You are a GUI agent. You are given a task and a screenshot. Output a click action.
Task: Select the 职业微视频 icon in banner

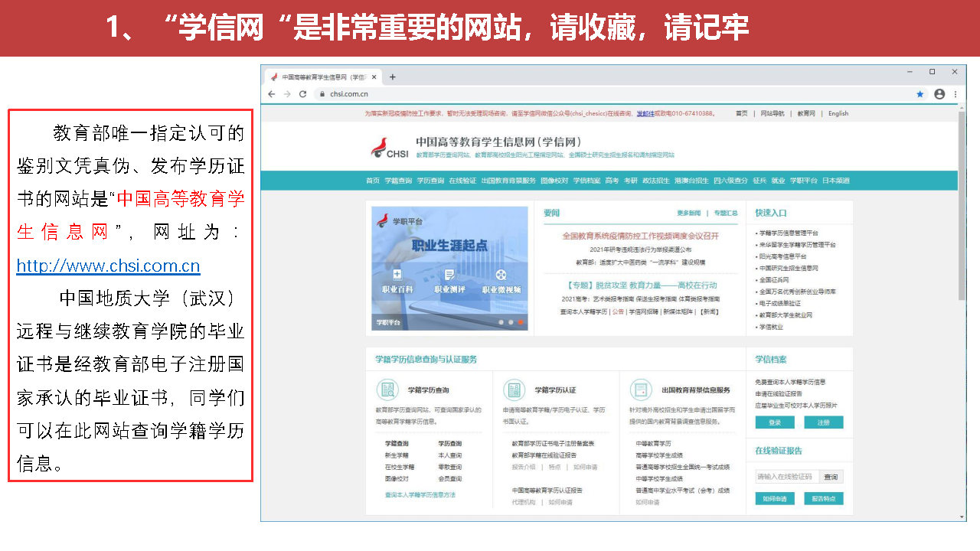pos(501,275)
